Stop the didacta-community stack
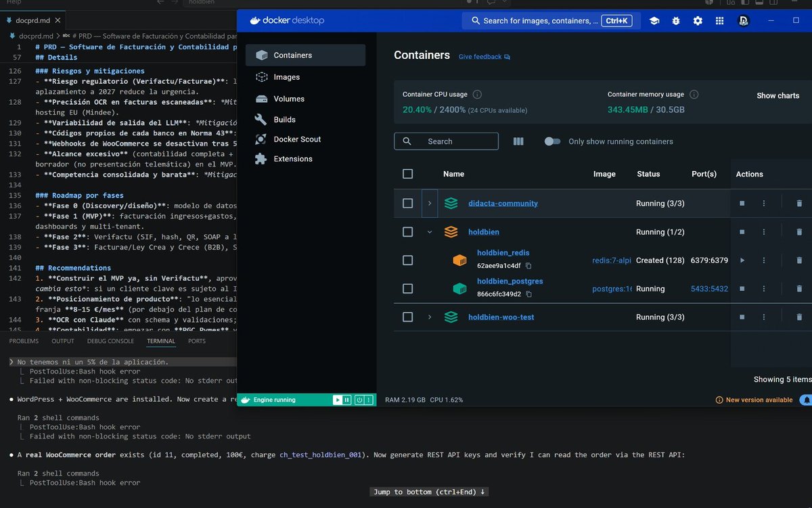The width and height of the screenshot is (812, 508). tap(742, 204)
